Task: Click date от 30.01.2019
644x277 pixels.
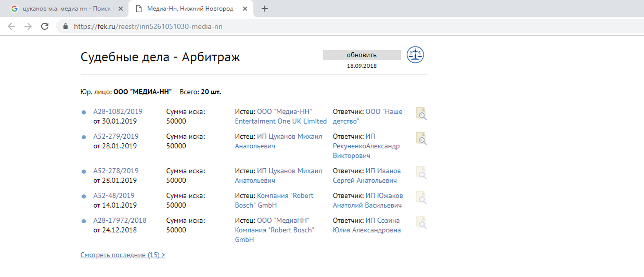Action: click(115, 121)
